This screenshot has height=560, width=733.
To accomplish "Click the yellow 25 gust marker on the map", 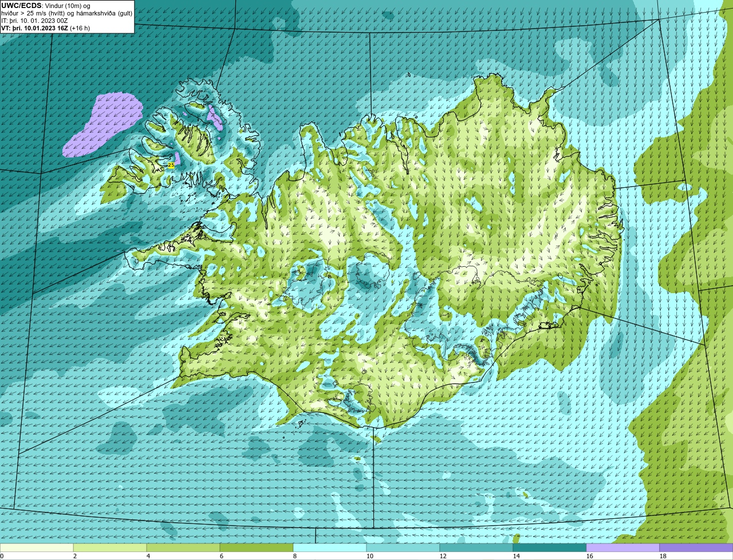I will (x=171, y=165).
